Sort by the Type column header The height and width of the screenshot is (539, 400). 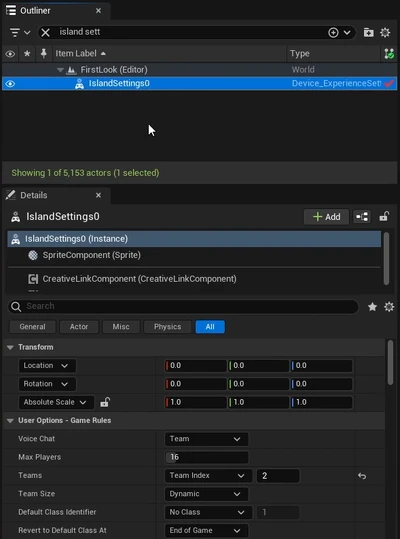[300, 54]
